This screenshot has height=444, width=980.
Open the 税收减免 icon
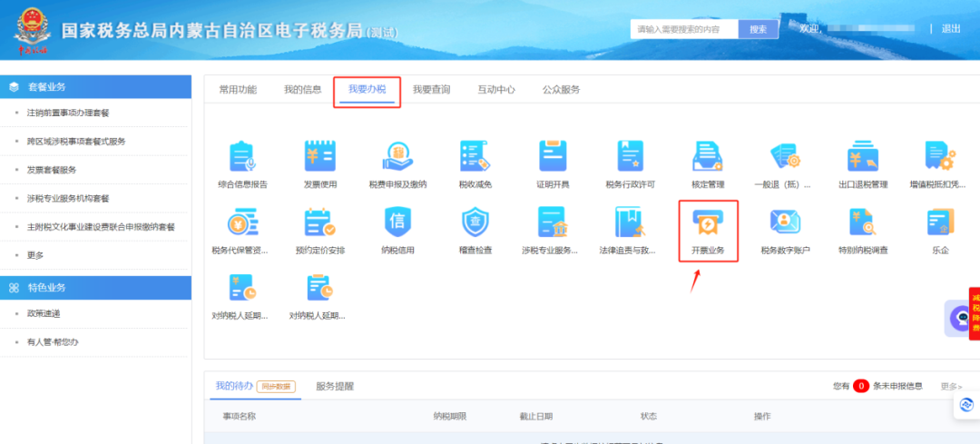tap(475, 157)
